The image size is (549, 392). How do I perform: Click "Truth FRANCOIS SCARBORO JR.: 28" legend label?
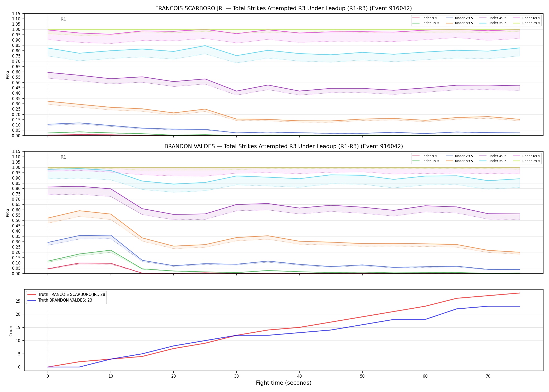(x=72, y=295)
